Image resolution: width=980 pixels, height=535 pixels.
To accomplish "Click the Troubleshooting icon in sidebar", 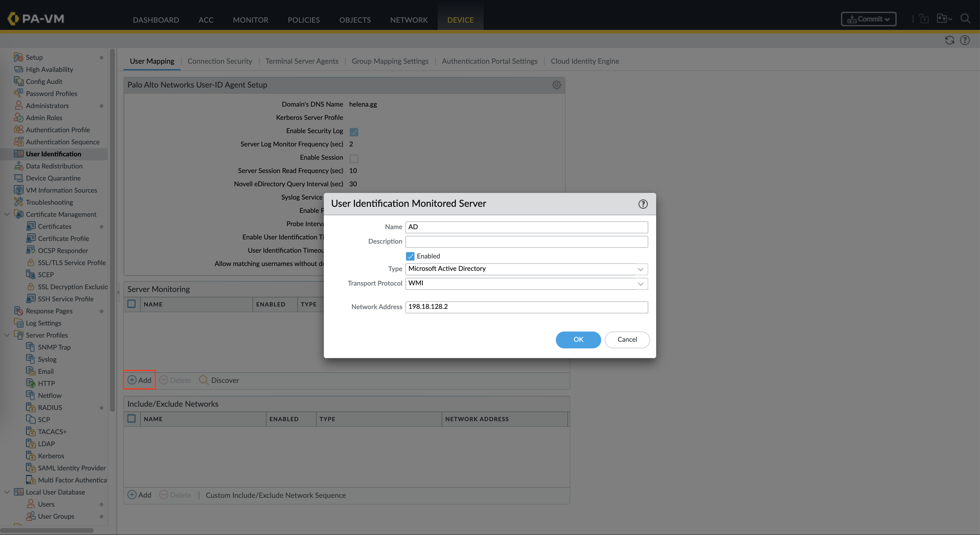I will coord(18,202).
